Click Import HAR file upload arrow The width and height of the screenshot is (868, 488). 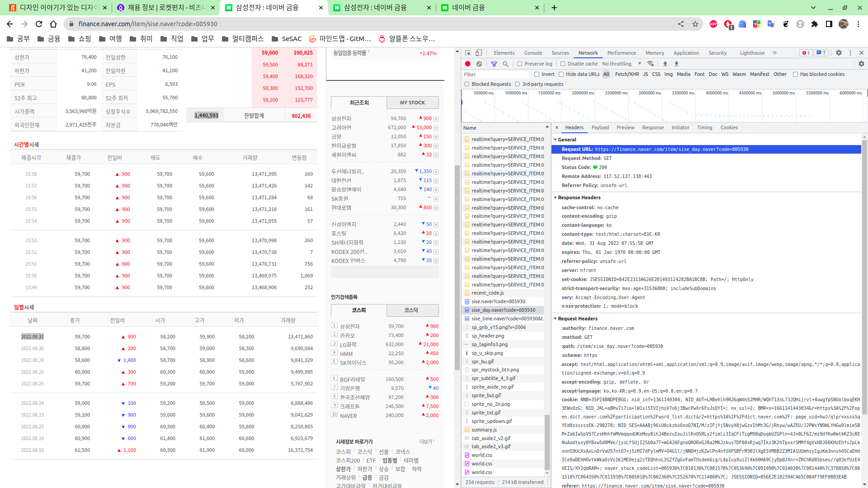665,64
